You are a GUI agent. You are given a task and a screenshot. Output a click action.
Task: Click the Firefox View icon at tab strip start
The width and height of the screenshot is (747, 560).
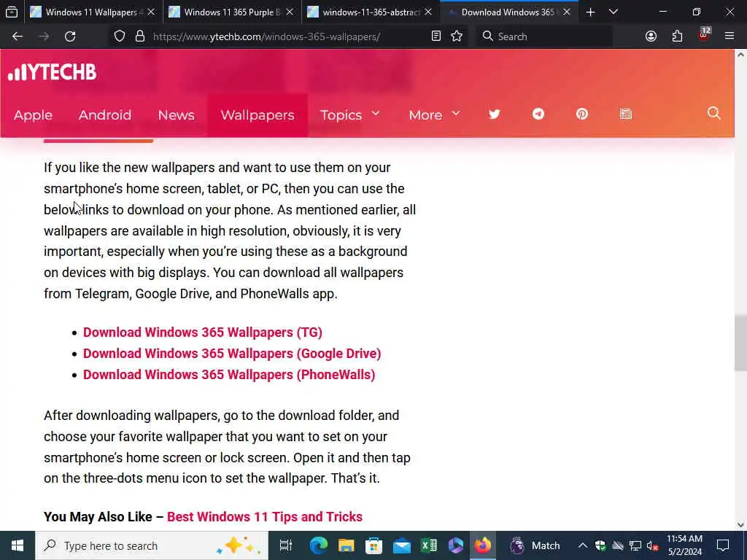tap(12, 12)
